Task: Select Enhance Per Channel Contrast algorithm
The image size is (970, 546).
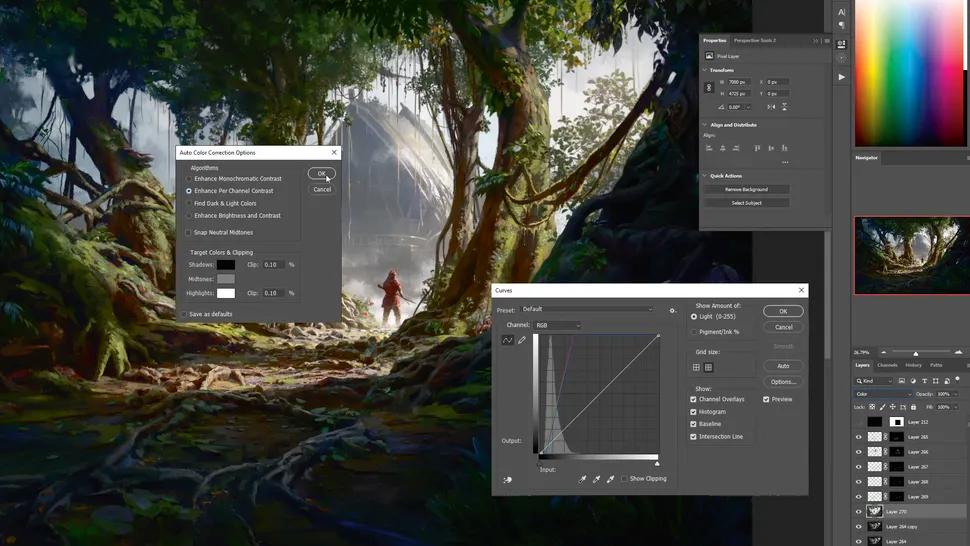Action: pyautogui.click(x=189, y=191)
